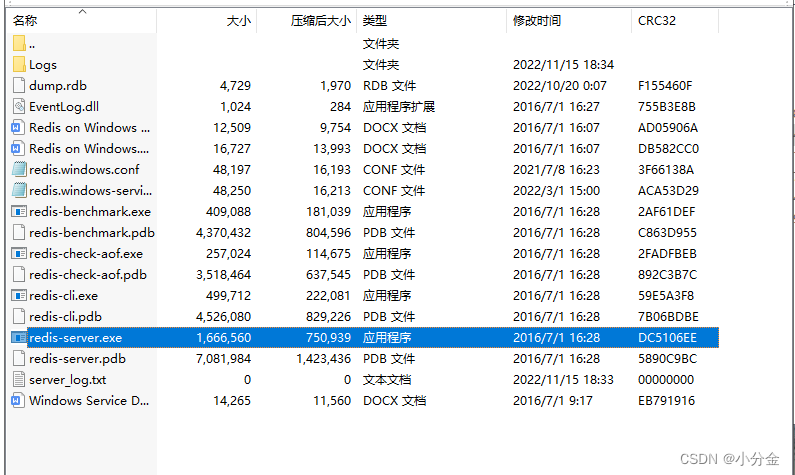Click the date 2021/7/8 16:23
795x475 pixels.
coord(556,170)
